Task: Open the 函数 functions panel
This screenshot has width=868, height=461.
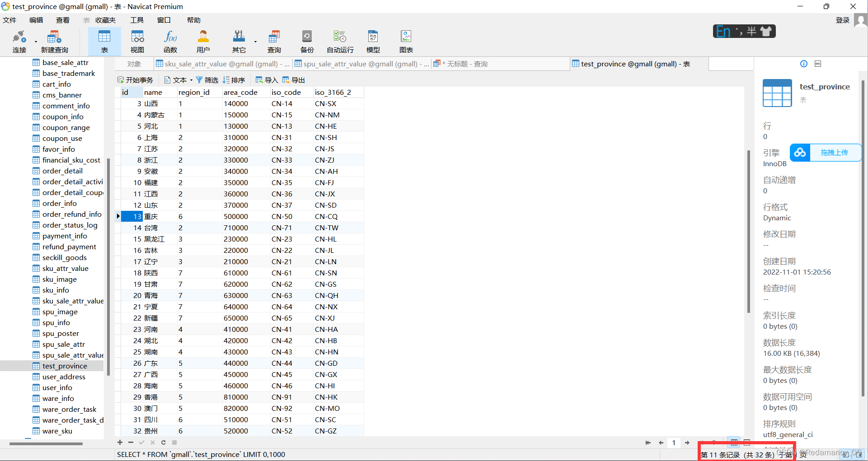Action: [x=170, y=41]
